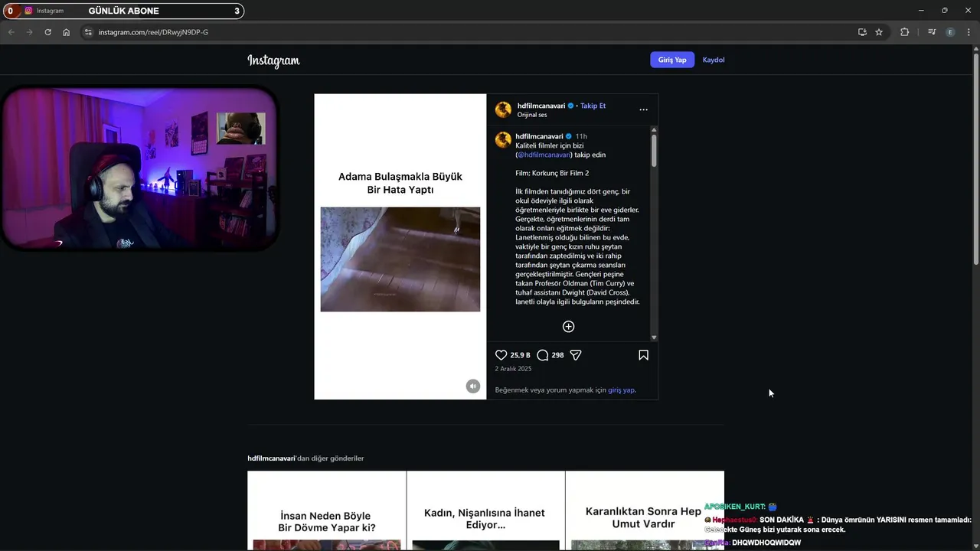Click Takip Et follow link
The image size is (980, 551).
[593, 106]
